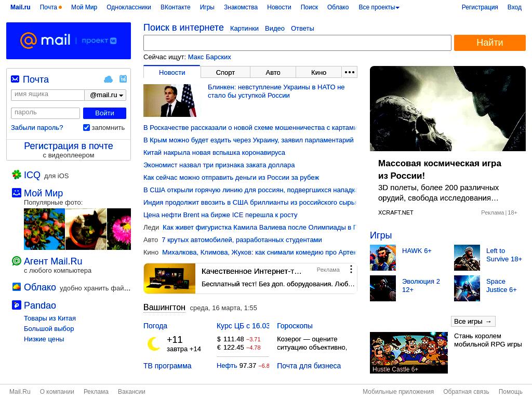The height and width of the screenshot is (399, 532).
Task: Open more news tabs via three dots
Action: coord(350,72)
